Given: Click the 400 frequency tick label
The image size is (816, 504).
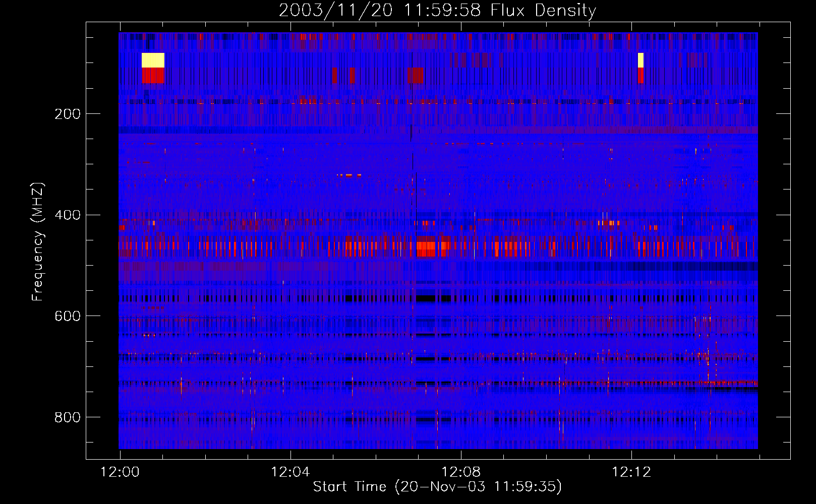Looking at the screenshot, I should [68, 215].
